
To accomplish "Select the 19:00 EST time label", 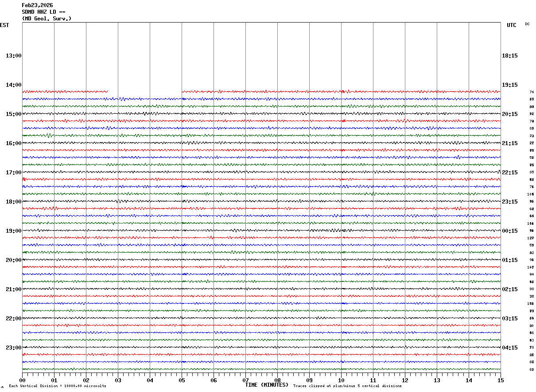I will click(14, 231).
